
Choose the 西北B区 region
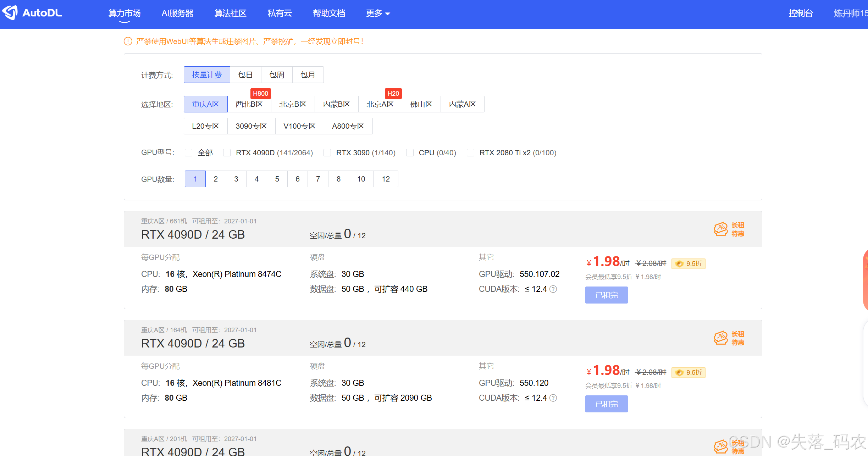tap(249, 104)
